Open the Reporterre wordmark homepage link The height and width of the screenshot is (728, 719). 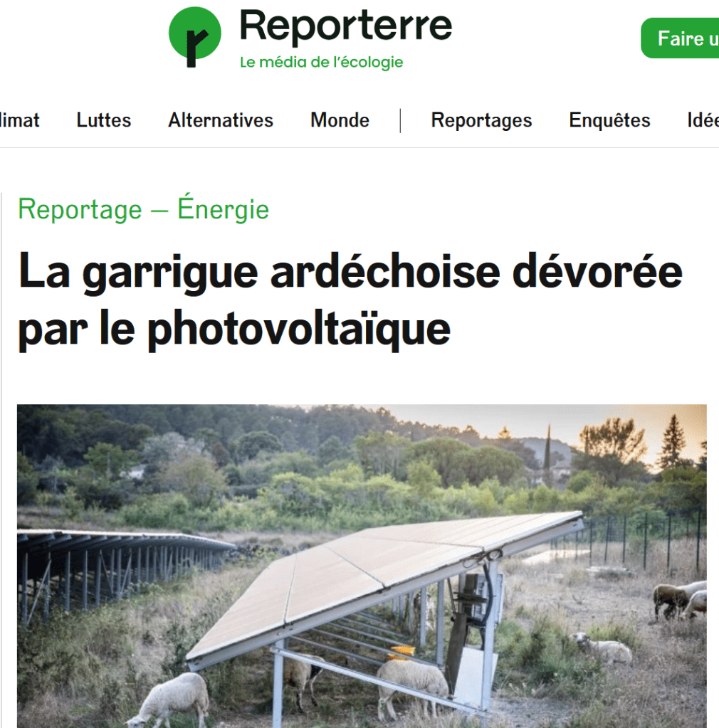345,26
